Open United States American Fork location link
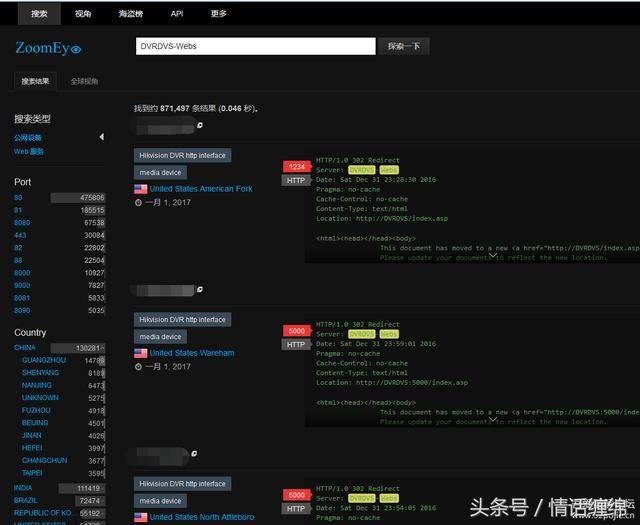The image size is (640, 525). [x=201, y=189]
